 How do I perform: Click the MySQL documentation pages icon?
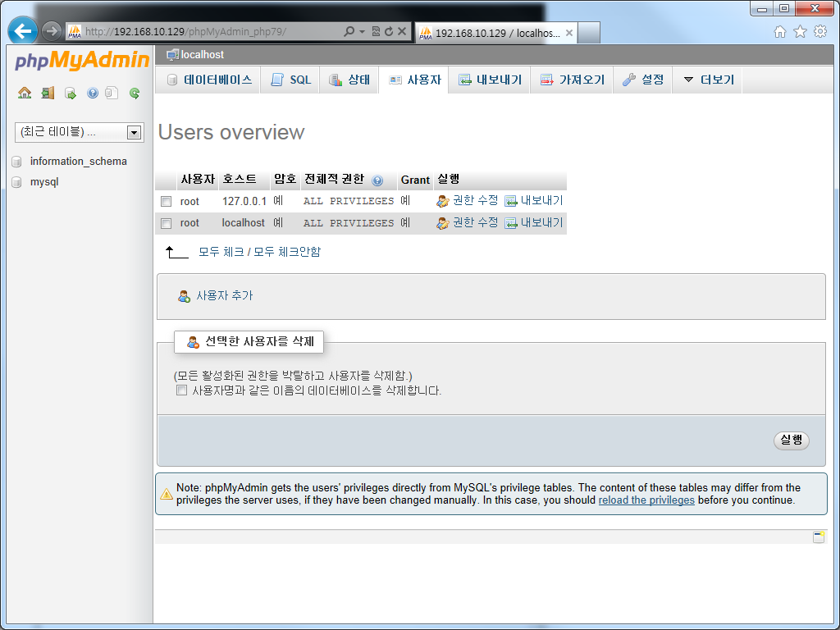tap(112, 94)
